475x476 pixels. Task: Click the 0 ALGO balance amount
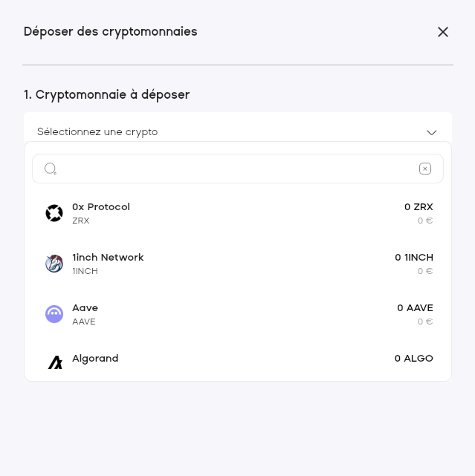pyautogui.click(x=414, y=359)
